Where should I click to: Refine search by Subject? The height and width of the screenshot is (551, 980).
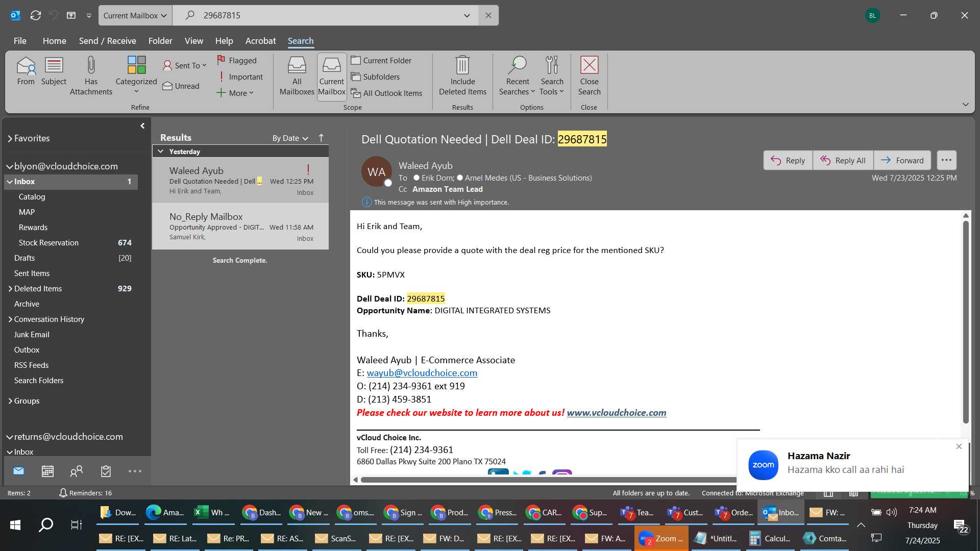(x=54, y=71)
